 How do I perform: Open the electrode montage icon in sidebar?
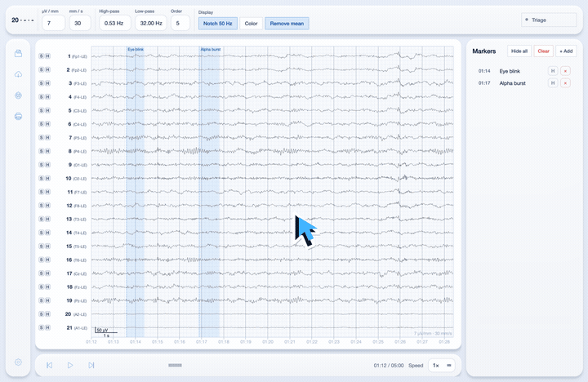tap(18, 95)
